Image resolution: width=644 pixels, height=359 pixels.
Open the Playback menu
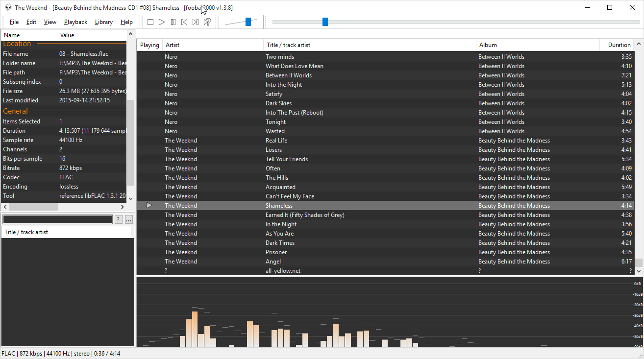75,22
